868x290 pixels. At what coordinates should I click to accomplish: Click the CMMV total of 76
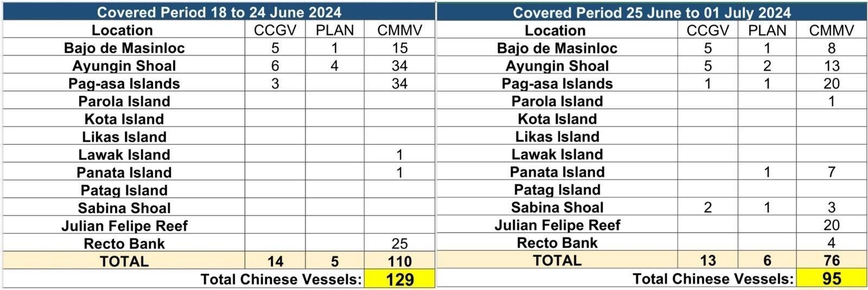[831, 261]
